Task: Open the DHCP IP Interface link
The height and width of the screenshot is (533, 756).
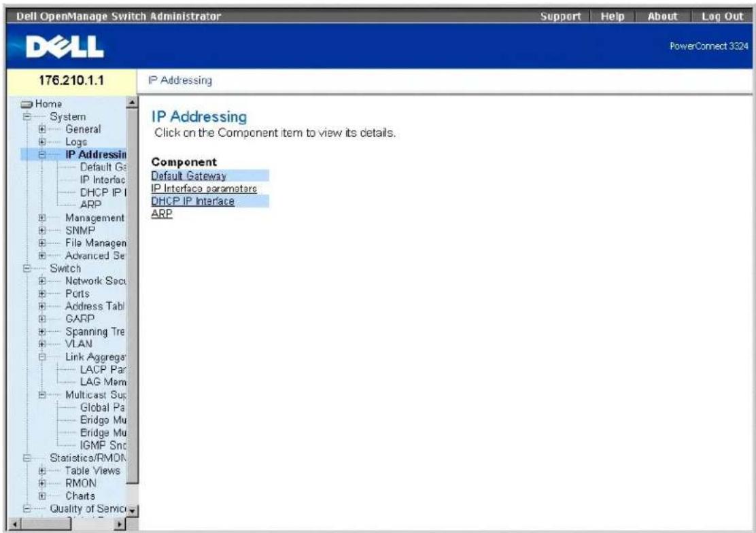Action: tap(193, 201)
